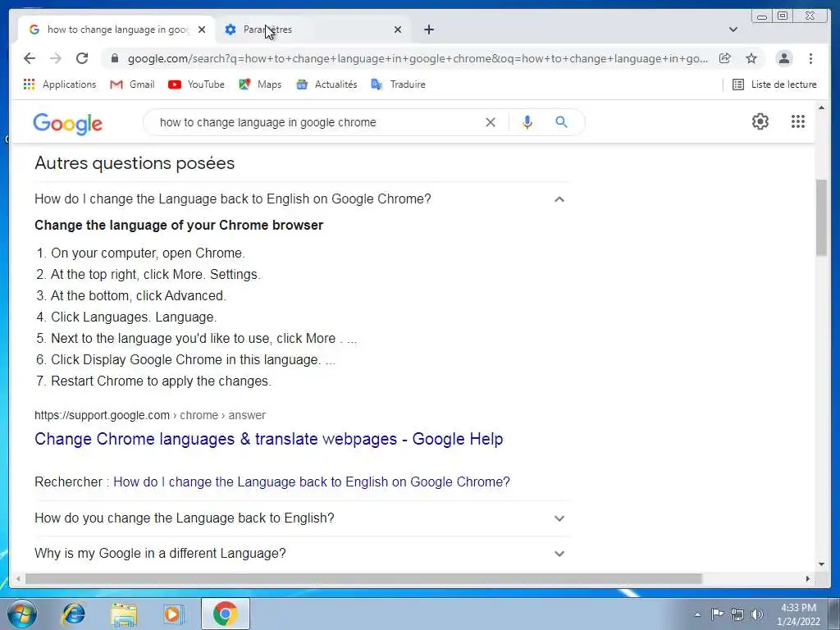
Task: Open the Maps bookmark
Action: point(260,84)
